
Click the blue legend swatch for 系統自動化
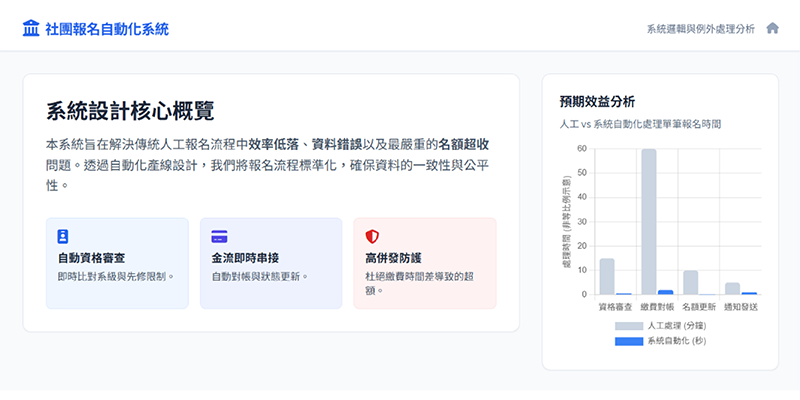tap(629, 341)
